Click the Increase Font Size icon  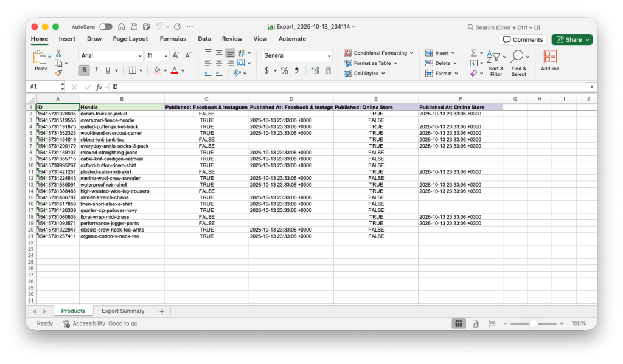176,55
